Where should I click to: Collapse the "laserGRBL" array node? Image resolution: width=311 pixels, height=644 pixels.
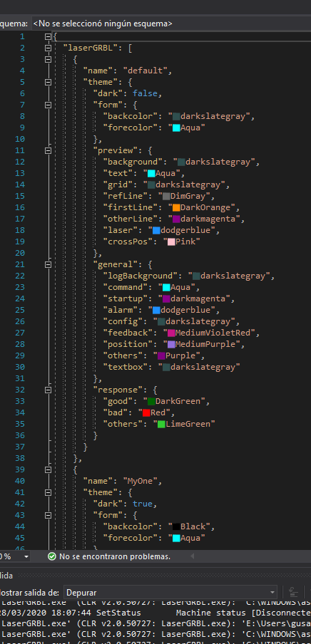[48, 48]
